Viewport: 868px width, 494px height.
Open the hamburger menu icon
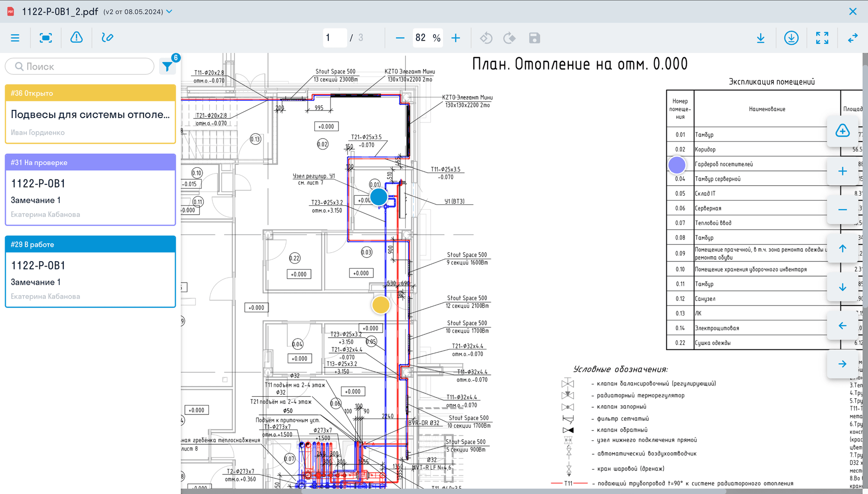click(15, 38)
